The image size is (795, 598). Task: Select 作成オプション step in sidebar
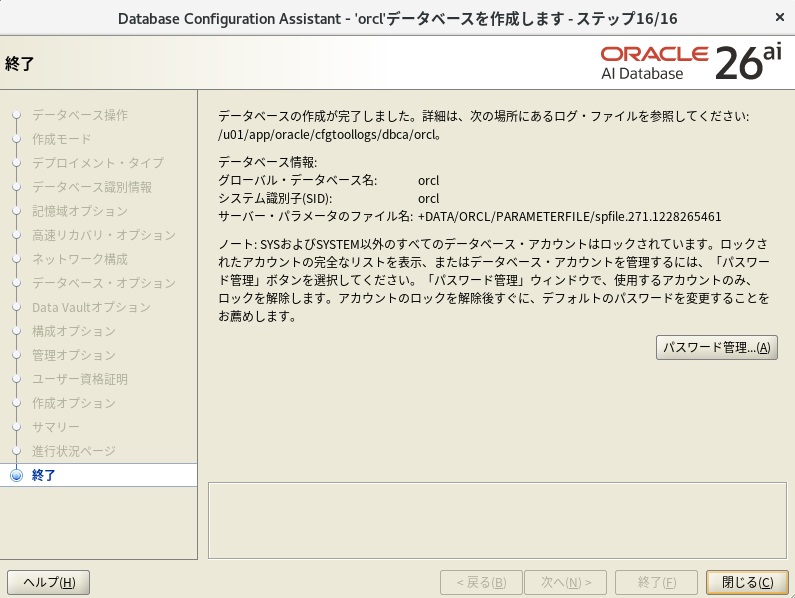(x=74, y=403)
